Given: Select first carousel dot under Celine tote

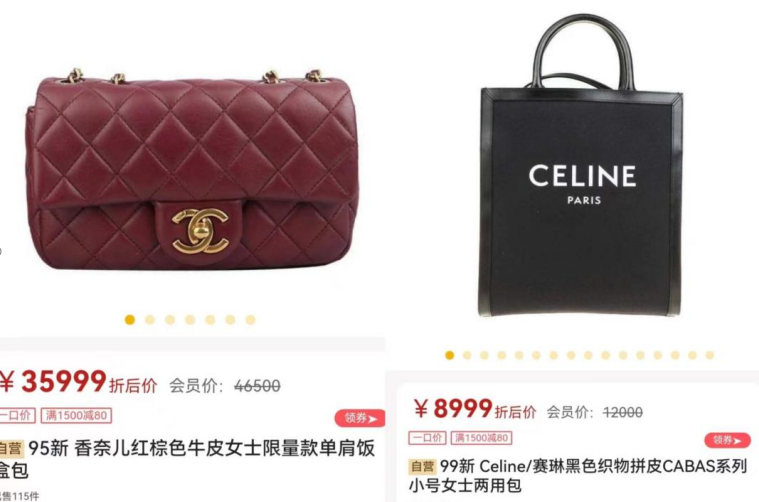Looking at the screenshot, I should [450, 355].
